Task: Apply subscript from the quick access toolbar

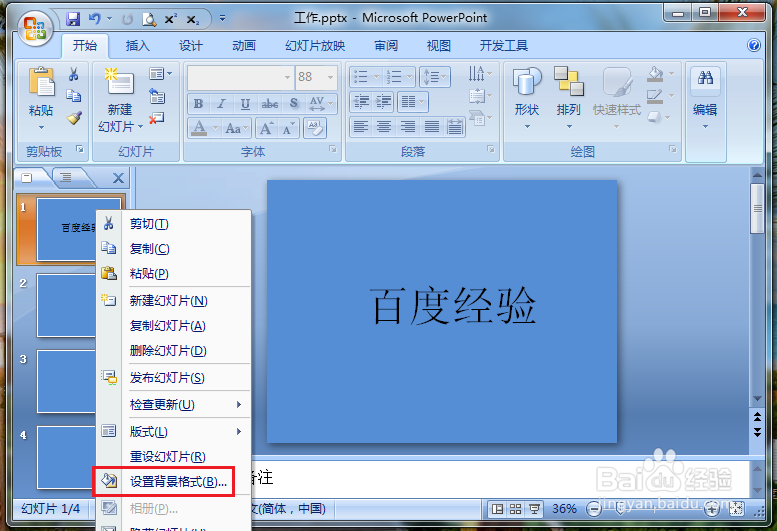Action: coord(193,20)
